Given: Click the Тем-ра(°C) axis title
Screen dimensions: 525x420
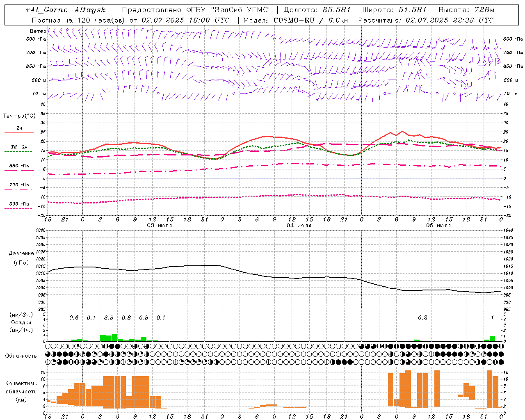Looking at the screenshot, I should point(19,116).
